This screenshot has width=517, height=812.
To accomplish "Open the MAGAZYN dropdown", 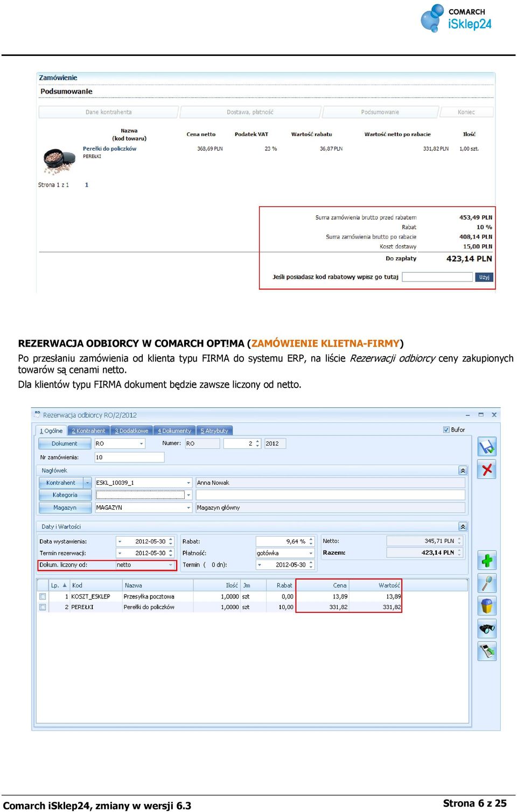I will 188,507.
